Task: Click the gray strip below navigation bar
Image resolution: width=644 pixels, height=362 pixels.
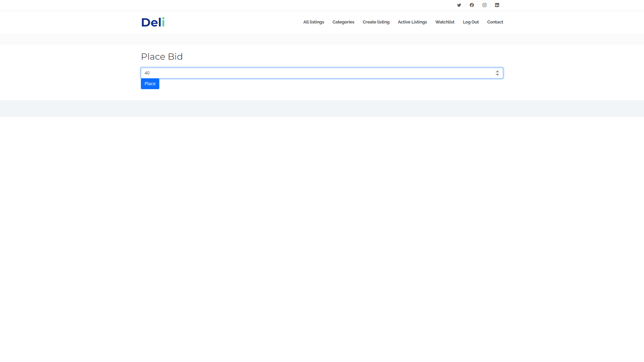Action: pos(322,39)
